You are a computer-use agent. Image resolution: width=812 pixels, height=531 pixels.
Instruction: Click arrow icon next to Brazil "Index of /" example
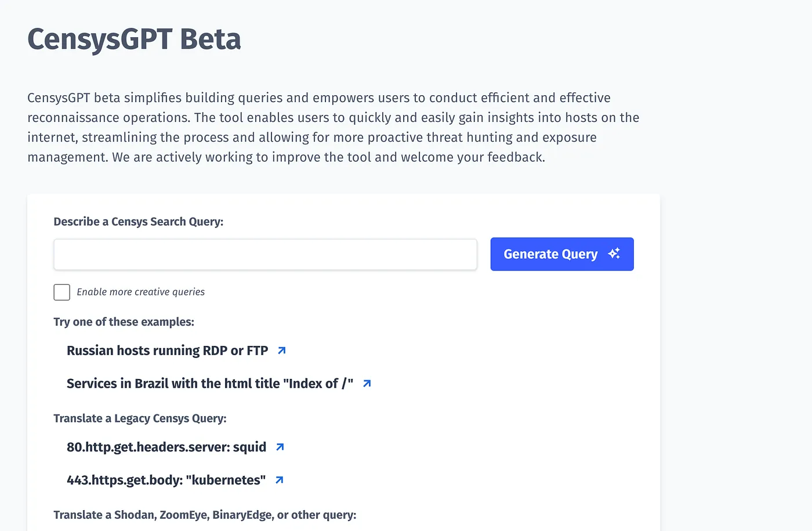[367, 384]
